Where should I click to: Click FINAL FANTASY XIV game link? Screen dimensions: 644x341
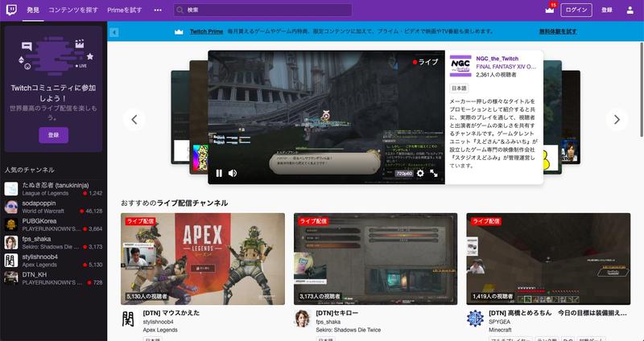click(506, 67)
